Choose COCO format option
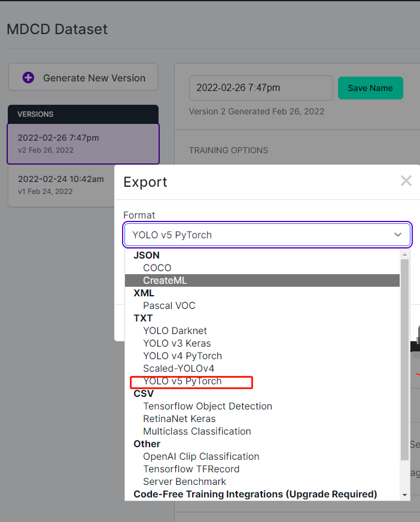The image size is (420, 522). (x=262, y=268)
